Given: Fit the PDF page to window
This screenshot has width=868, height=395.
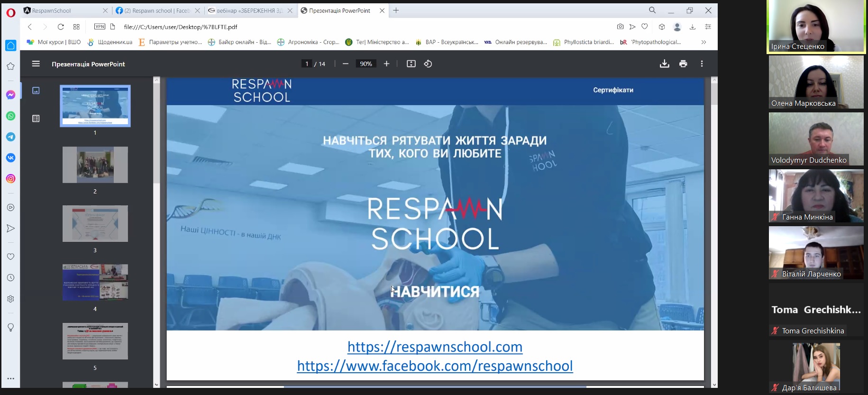Looking at the screenshot, I should [x=411, y=64].
